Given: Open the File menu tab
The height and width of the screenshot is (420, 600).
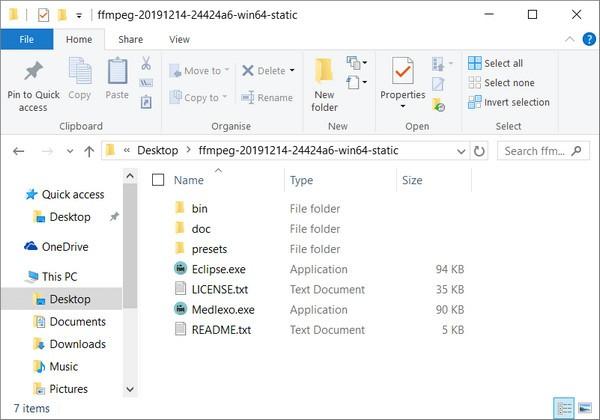Looking at the screenshot, I should point(26,39).
